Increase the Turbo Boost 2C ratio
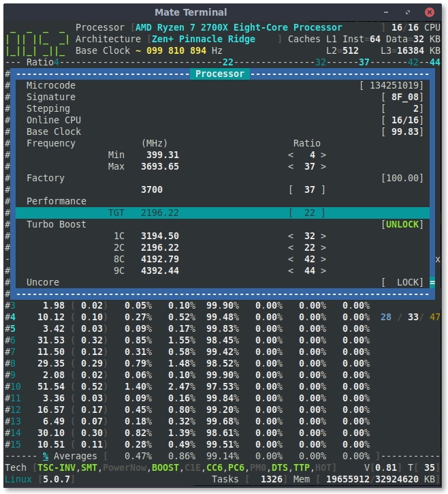Image resolution: width=448 pixels, height=494 pixels. click(323, 247)
